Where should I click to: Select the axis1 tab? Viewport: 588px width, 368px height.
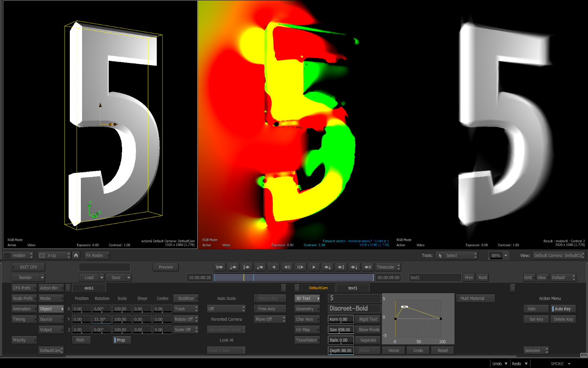coord(89,288)
